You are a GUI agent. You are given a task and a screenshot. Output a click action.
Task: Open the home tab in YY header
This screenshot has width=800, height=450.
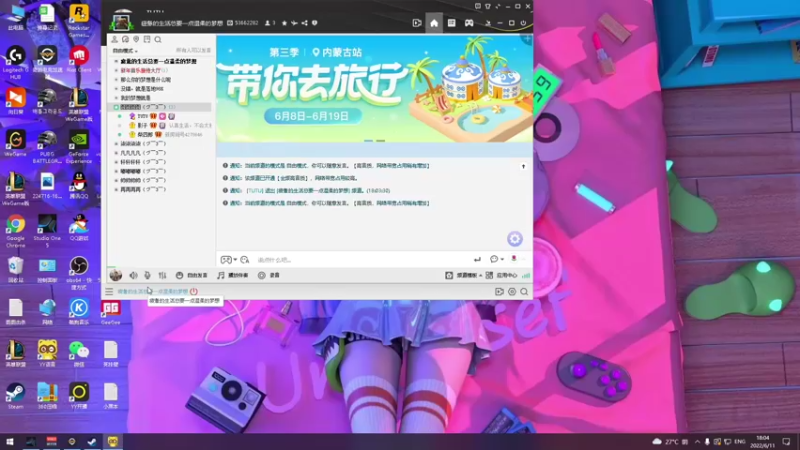click(x=434, y=23)
